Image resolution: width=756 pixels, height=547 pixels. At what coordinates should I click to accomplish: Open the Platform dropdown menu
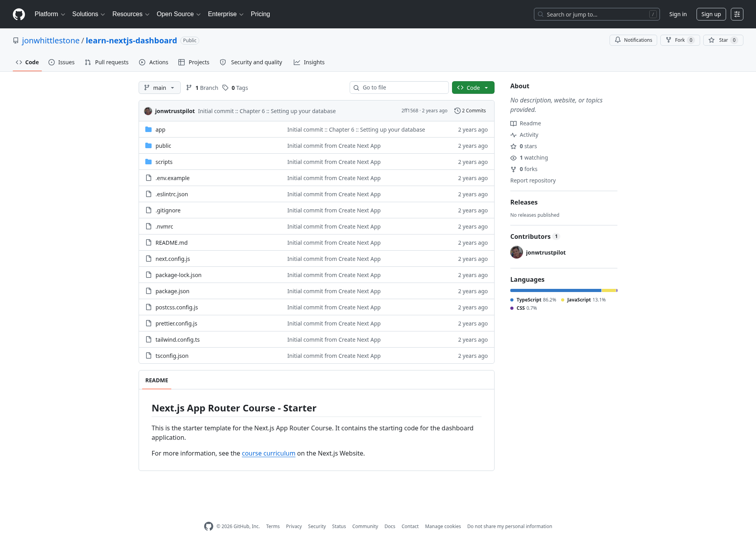50,14
